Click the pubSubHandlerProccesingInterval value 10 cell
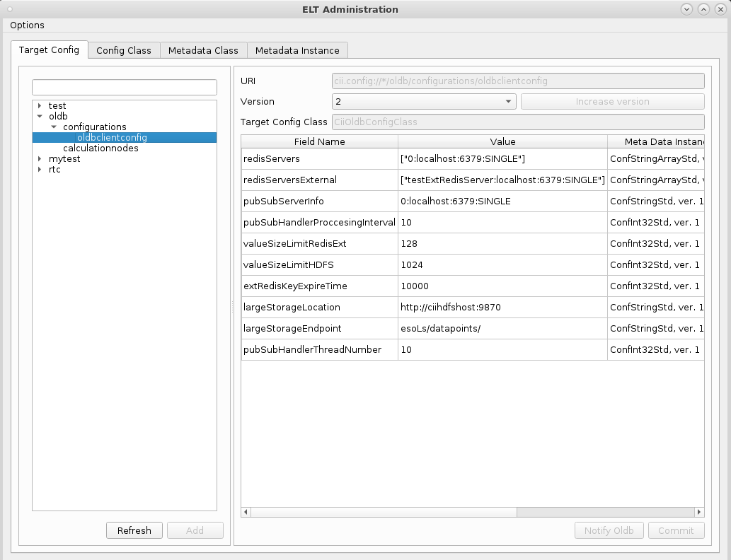 click(502, 222)
